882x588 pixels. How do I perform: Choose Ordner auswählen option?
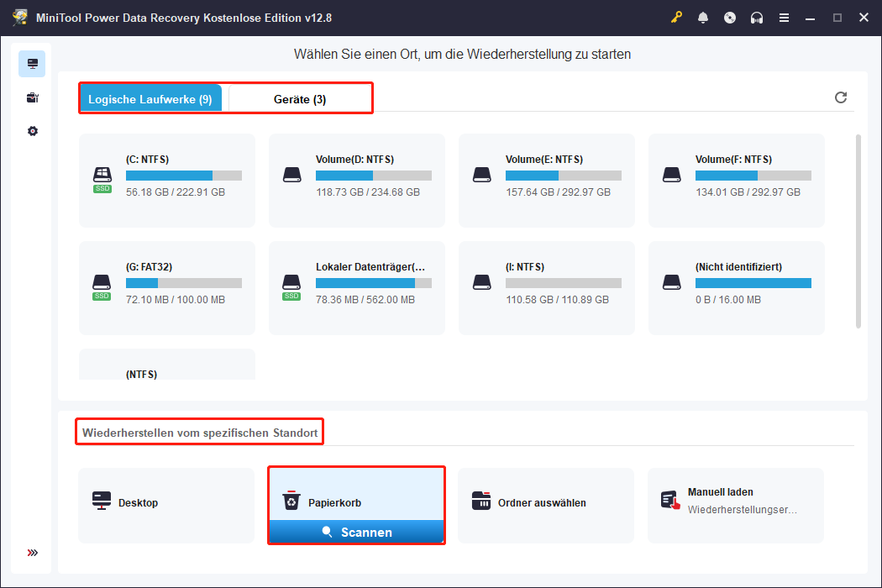pyautogui.click(x=546, y=506)
